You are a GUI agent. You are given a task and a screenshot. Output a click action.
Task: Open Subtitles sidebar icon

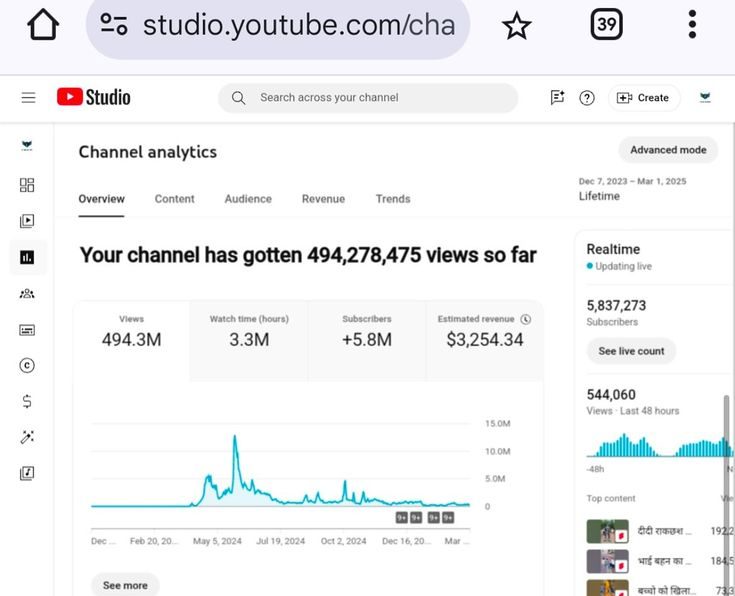tap(27, 330)
